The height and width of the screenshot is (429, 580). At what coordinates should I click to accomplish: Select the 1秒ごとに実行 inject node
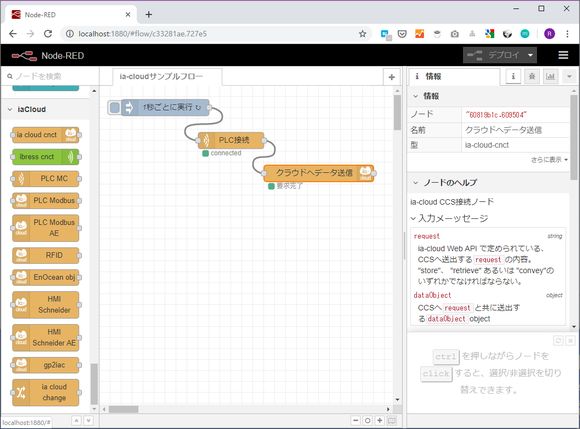click(x=166, y=108)
